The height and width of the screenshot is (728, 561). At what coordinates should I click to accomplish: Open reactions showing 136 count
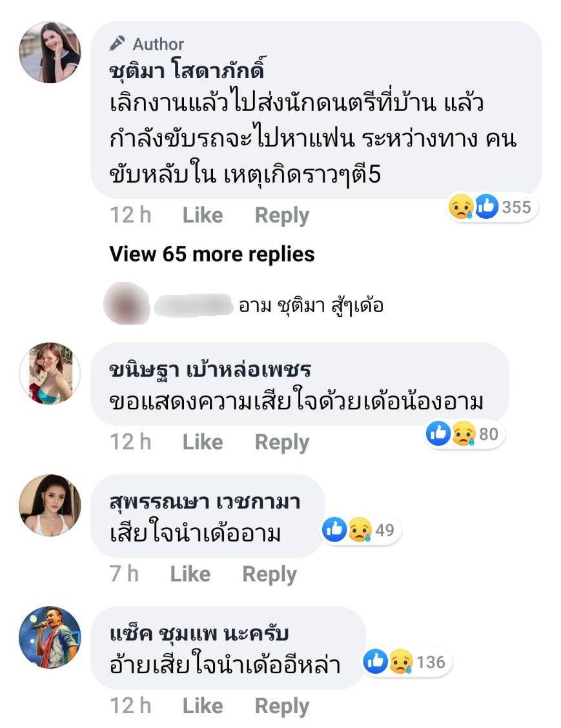(x=405, y=662)
